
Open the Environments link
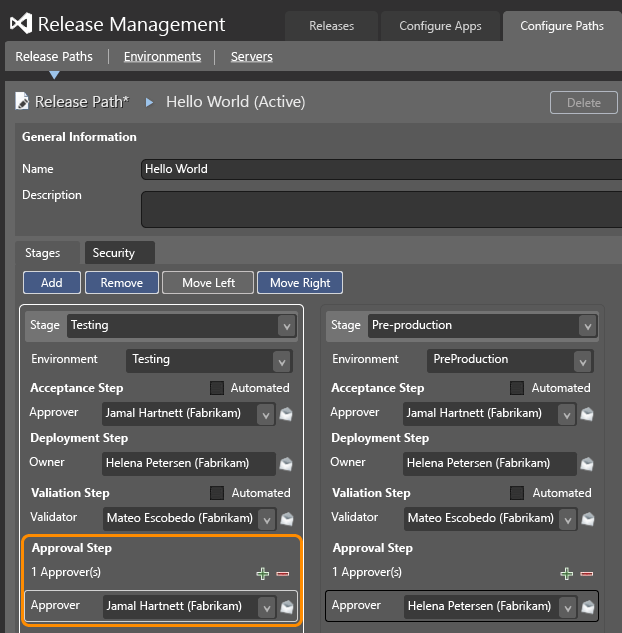click(x=162, y=57)
